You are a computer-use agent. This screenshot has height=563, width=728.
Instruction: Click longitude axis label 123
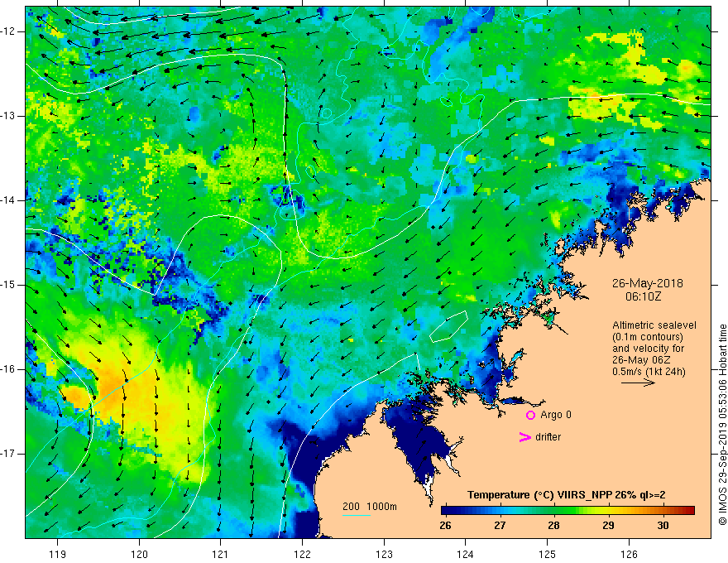click(384, 554)
